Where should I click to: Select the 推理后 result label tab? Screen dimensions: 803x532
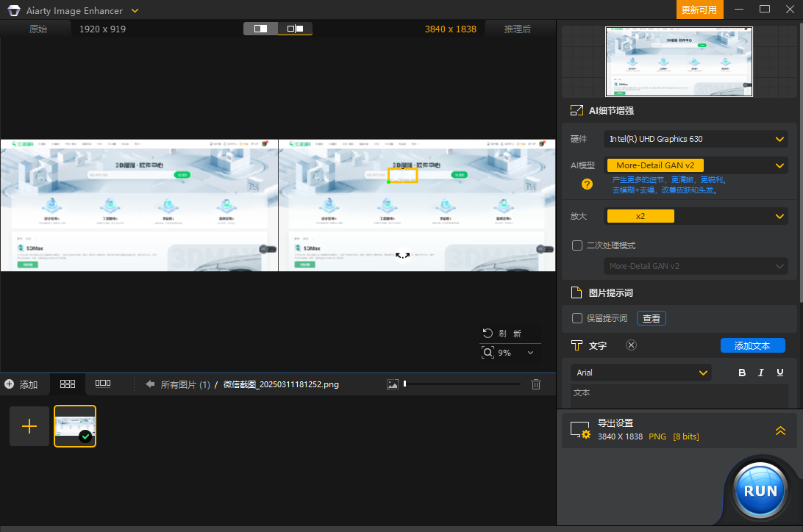(x=517, y=29)
